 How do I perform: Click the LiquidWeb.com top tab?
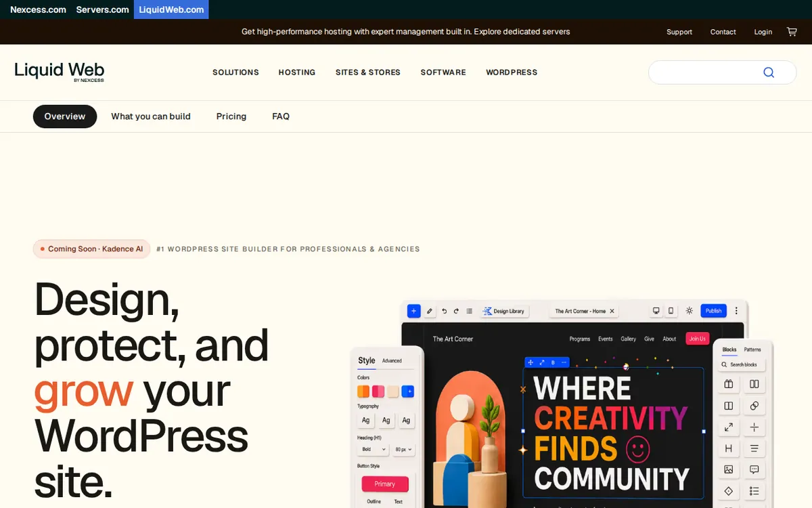point(171,9)
